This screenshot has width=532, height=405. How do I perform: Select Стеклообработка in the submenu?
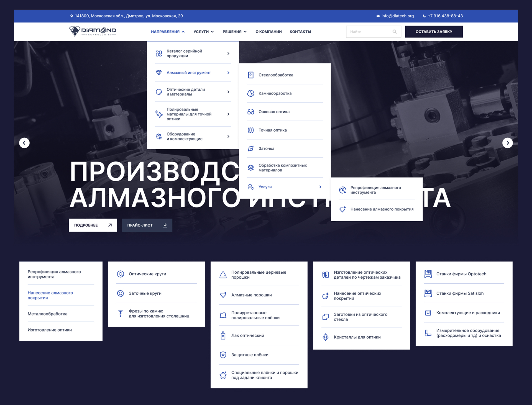(x=276, y=75)
